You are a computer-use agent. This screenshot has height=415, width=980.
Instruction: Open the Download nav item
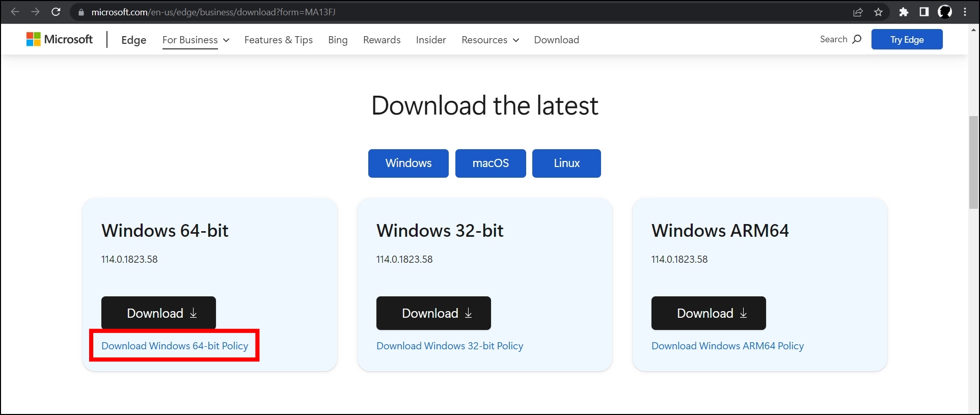[x=557, y=40]
